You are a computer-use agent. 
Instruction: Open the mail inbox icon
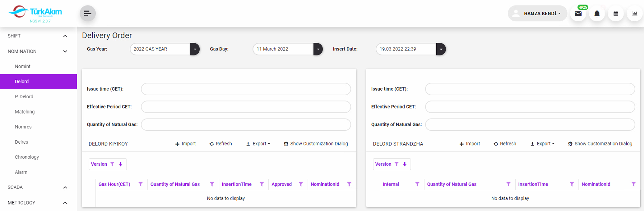(578, 14)
